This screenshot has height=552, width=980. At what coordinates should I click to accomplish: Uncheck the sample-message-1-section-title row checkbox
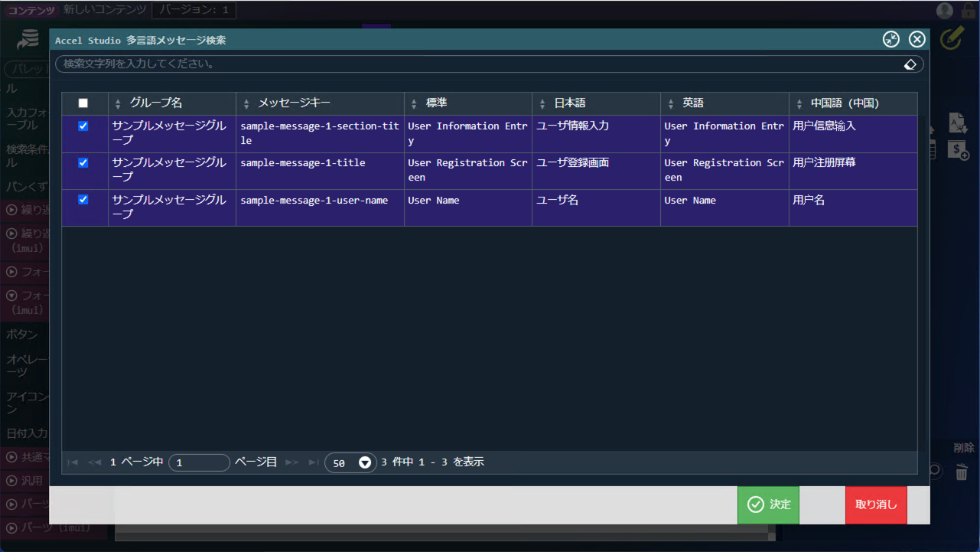[x=83, y=126]
